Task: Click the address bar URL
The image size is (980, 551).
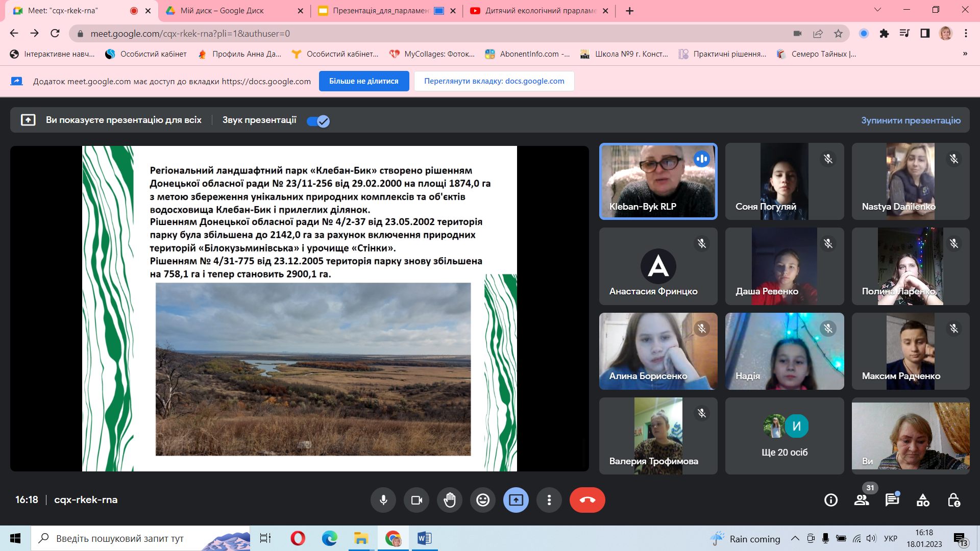Action: tap(190, 34)
